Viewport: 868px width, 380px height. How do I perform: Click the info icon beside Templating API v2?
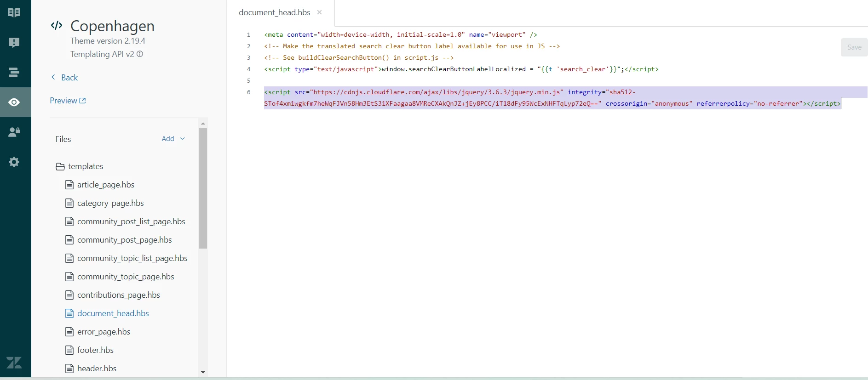140,54
